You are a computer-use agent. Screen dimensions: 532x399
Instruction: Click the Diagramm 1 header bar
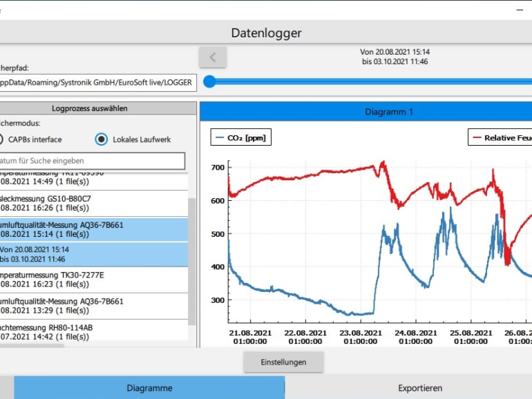(365, 112)
